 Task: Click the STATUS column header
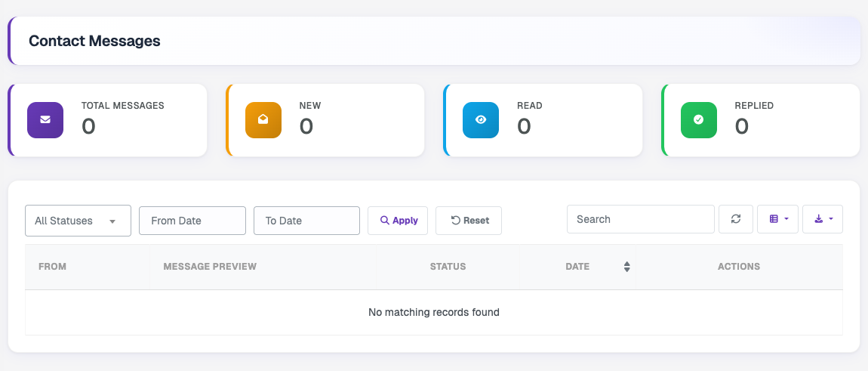coord(448,267)
